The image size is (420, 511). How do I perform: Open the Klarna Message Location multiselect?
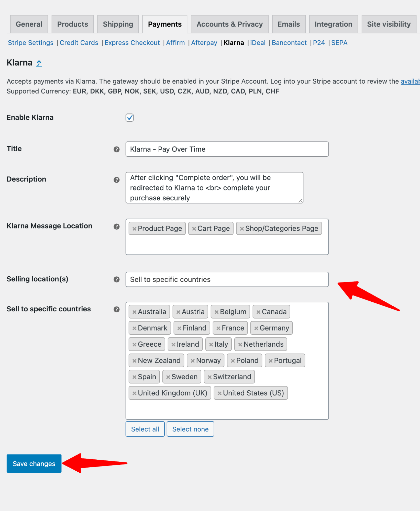tap(227, 237)
